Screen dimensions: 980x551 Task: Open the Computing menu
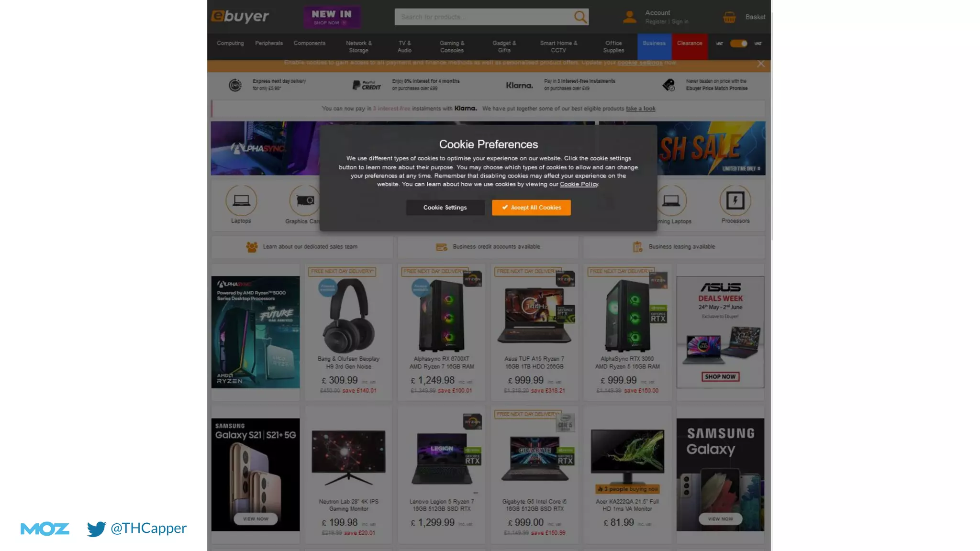point(230,43)
